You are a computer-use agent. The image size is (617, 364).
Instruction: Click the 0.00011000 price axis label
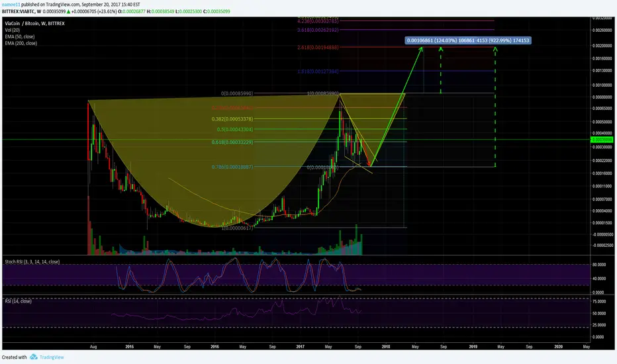coord(602,186)
